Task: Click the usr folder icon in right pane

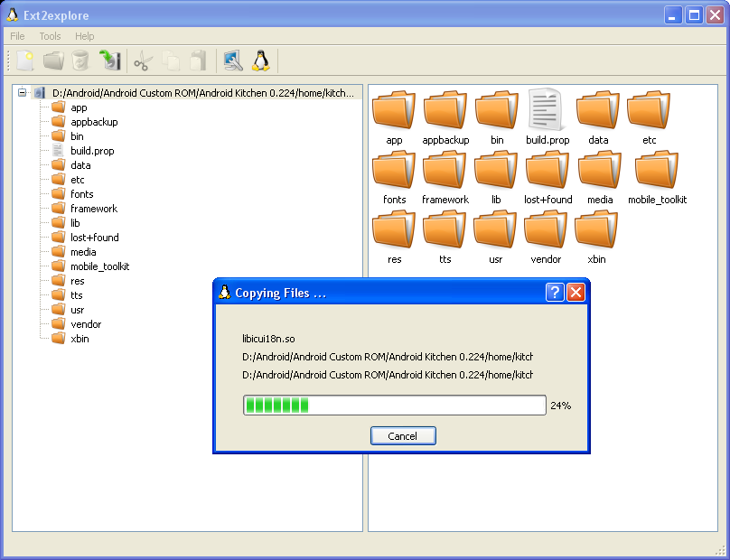Action: tap(495, 229)
